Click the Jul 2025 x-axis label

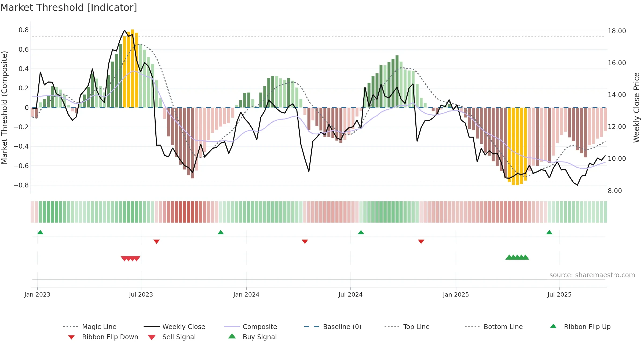point(559,294)
